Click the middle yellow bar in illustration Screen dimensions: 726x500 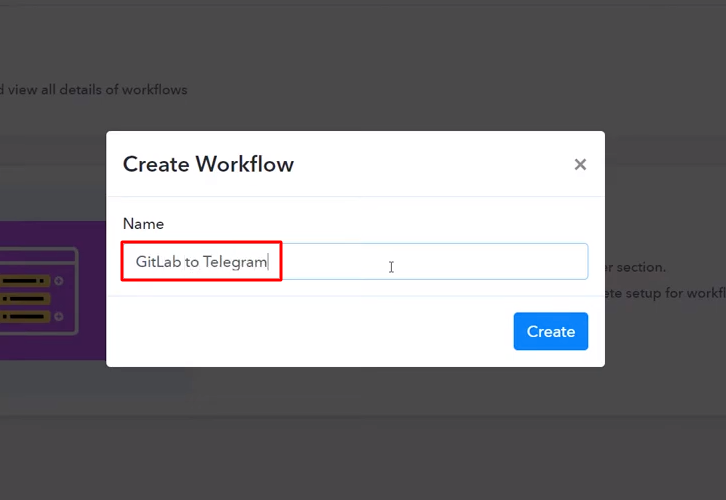pyautogui.click(x=24, y=299)
